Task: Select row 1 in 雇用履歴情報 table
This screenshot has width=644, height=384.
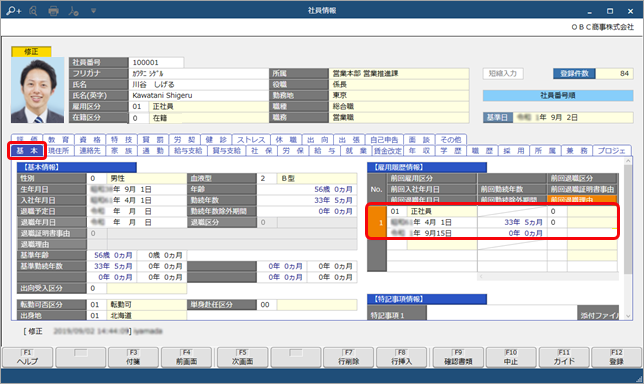Action: (377, 222)
